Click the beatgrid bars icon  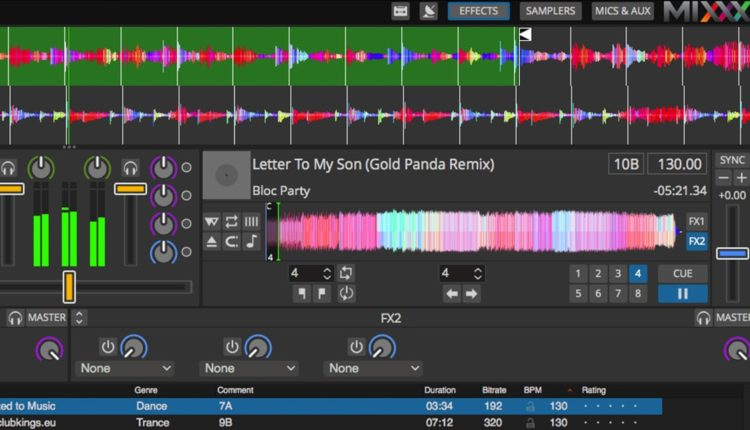[251, 222]
